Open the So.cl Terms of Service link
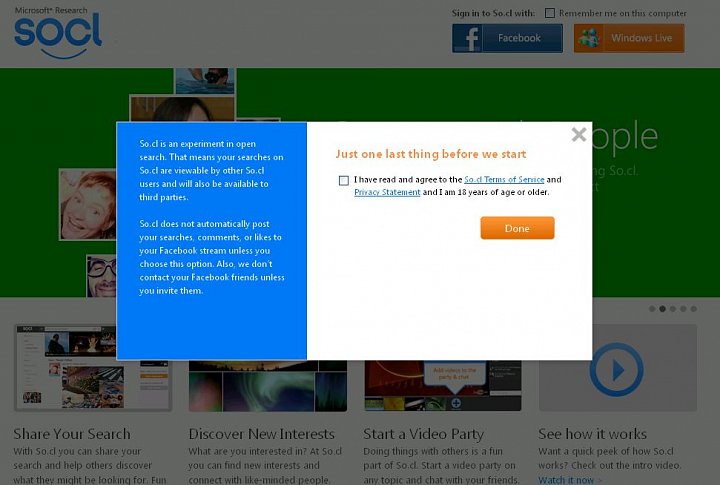720x485 pixels. pyautogui.click(x=504, y=180)
